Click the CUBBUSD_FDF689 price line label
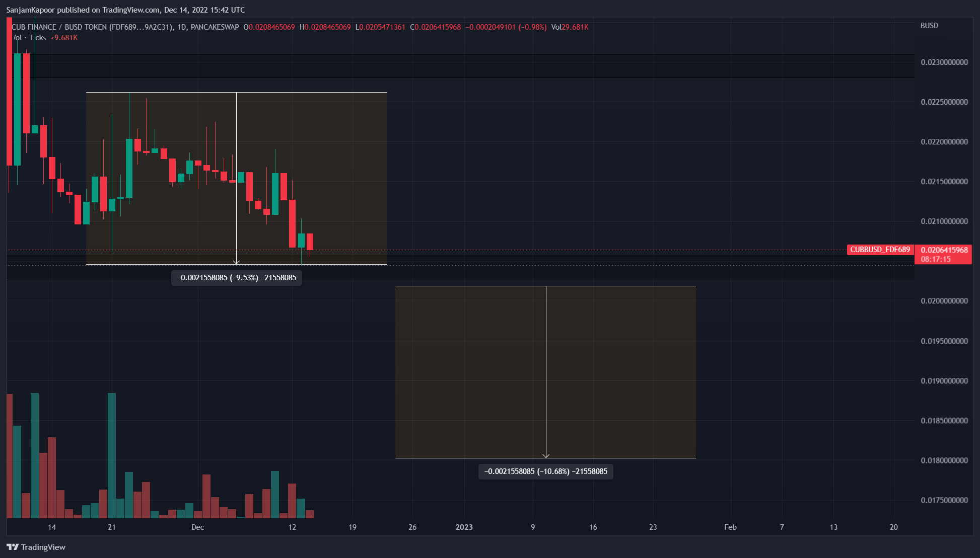Viewport: 980px width, 558px height. coord(880,250)
